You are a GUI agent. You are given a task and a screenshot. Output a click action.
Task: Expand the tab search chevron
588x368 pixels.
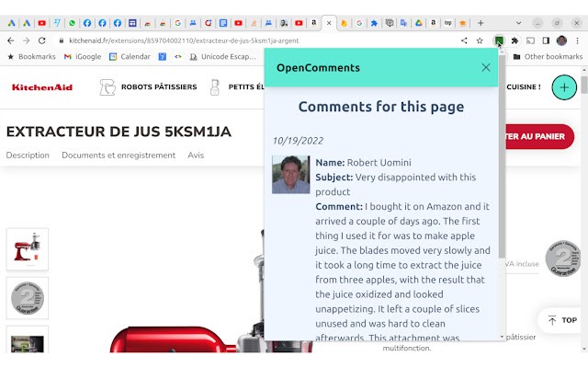518,23
